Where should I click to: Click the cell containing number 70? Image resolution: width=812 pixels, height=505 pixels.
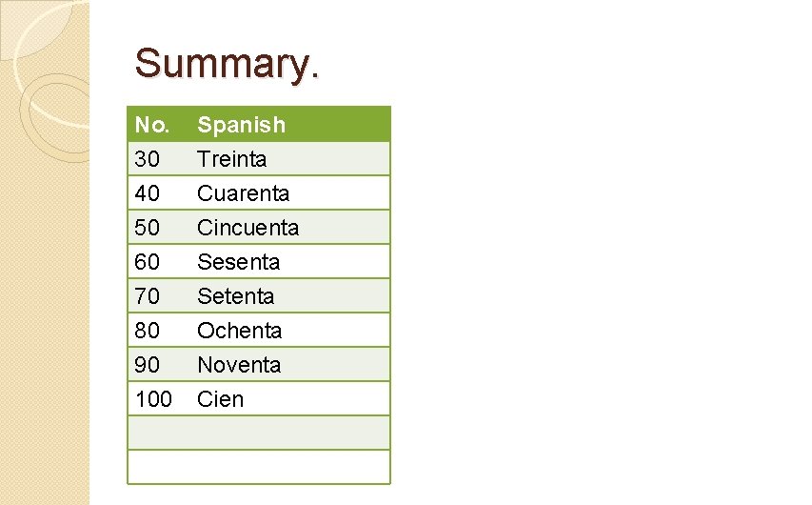(x=148, y=296)
